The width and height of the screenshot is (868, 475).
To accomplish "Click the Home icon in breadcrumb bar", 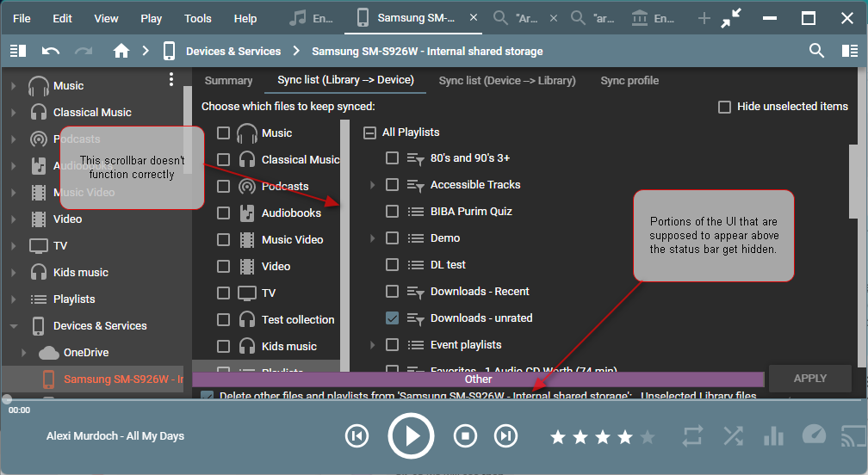I will click(121, 52).
